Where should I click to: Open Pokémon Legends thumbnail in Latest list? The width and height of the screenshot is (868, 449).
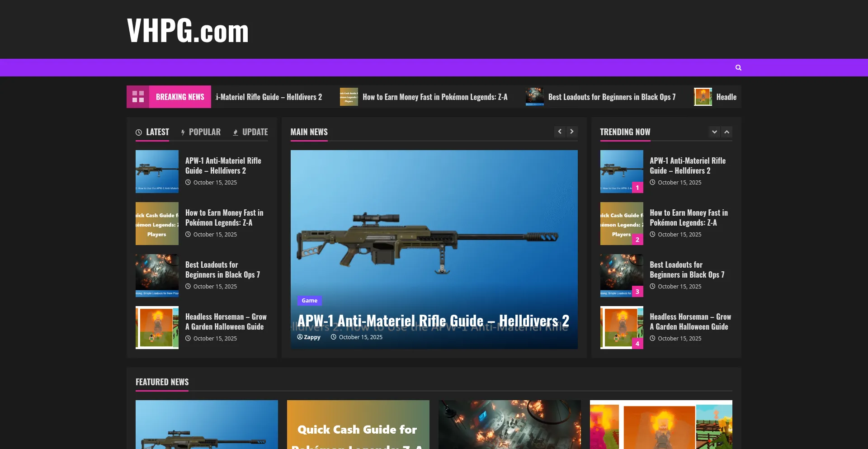tap(157, 224)
